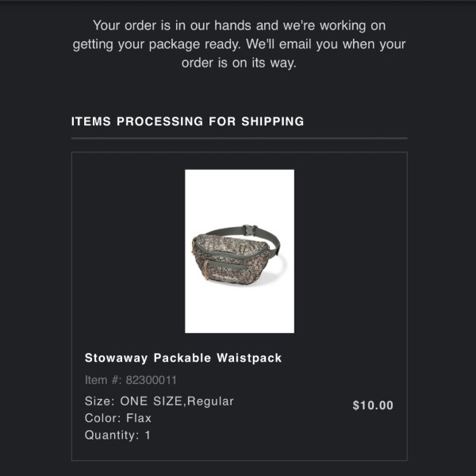
Task: Click the tan zipper pull on the waistpack
Action: (x=206, y=271)
